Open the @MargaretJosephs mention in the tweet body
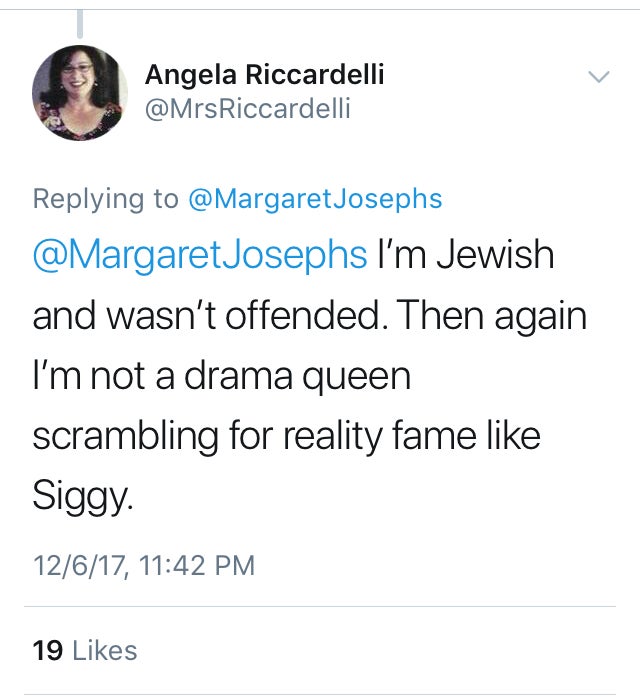This screenshot has width=640, height=697. point(200,255)
